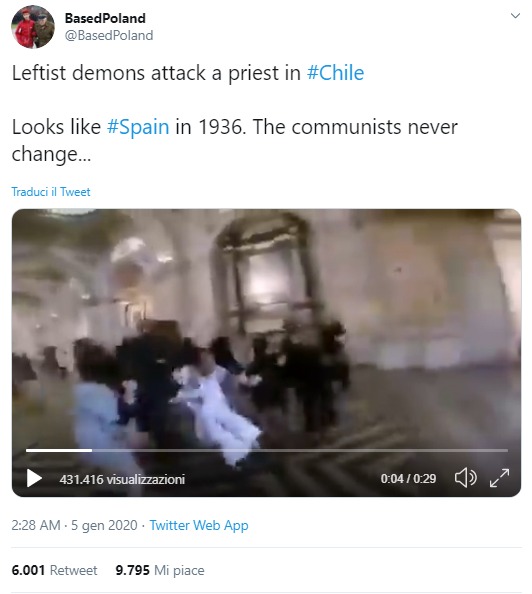The height and width of the screenshot is (594, 532).
Task: Open the Twitter Web App source link
Action: coord(199,525)
